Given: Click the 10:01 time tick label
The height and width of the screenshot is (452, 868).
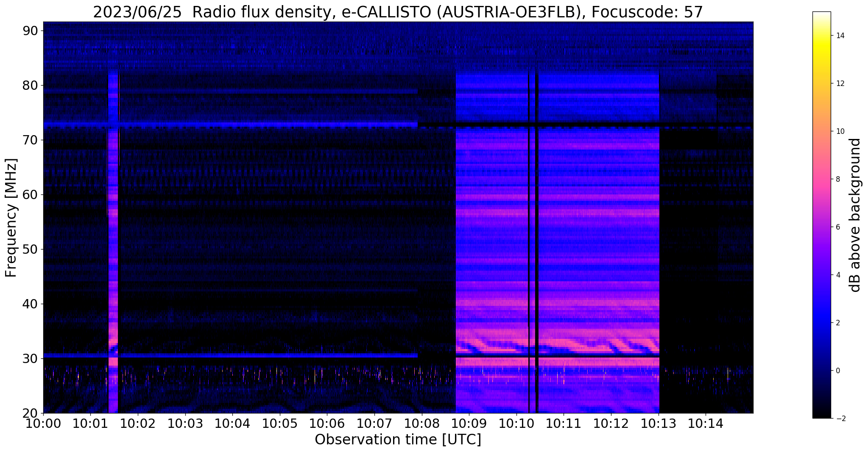Looking at the screenshot, I should 91,424.
